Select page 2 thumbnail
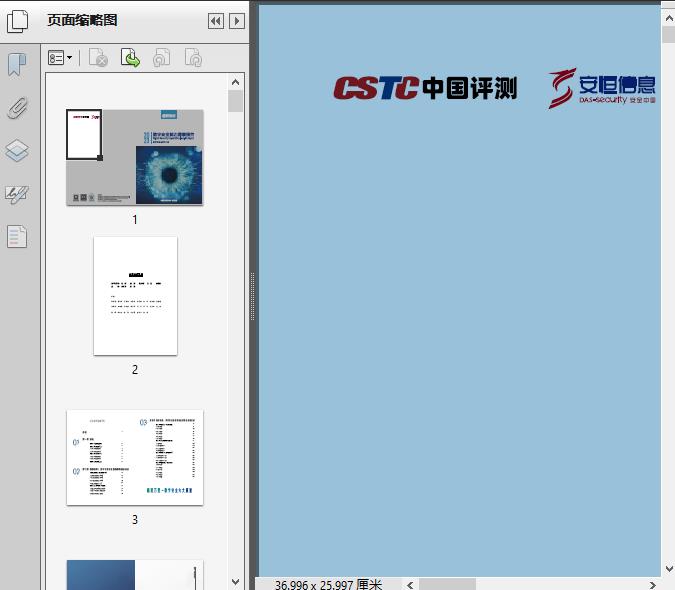The image size is (675, 590). tap(135, 296)
